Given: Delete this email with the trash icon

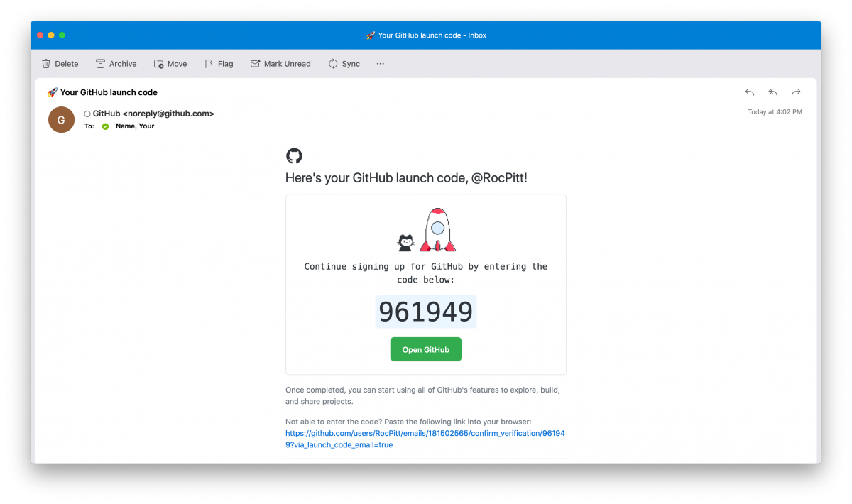Looking at the screenshot, I should (60, 64).
